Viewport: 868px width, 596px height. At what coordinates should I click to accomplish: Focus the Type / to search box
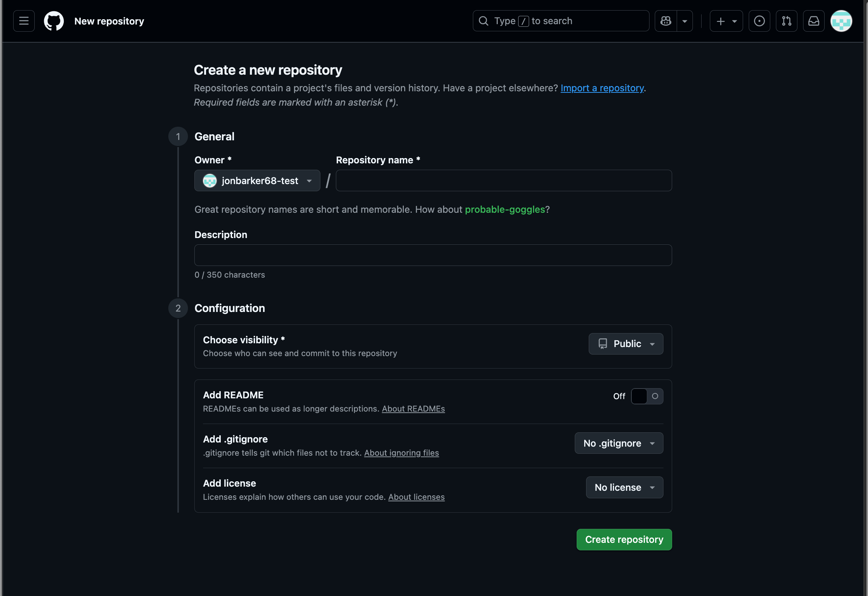pyautogui.click(x=560, y=21)
